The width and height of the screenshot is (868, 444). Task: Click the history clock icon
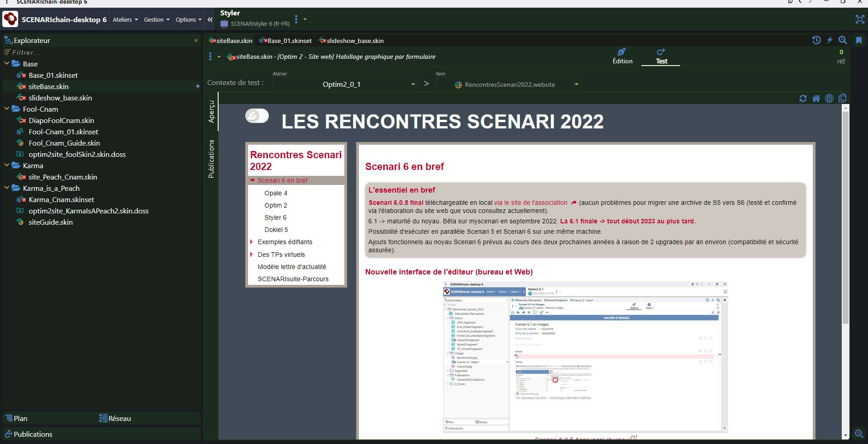click(x=816, y=40)
